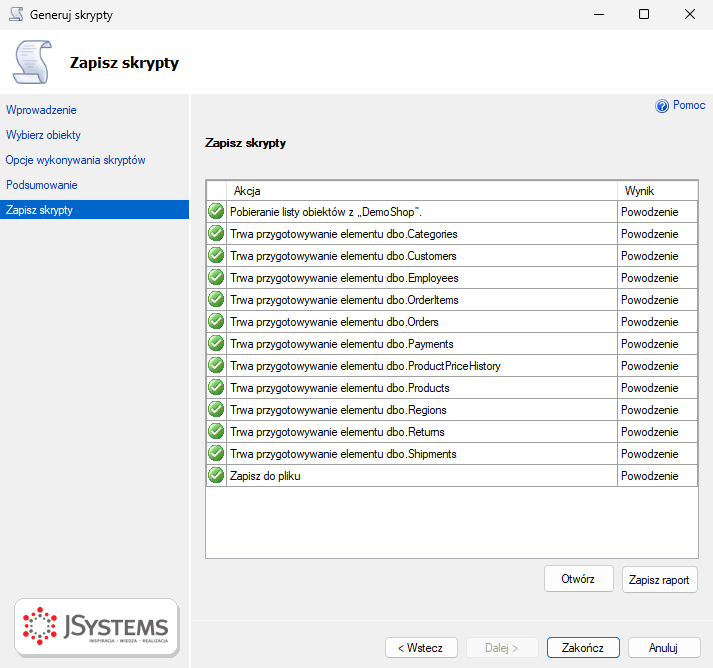This screenshot has height=668, width=713.
Task: Select the dbo.Products action text
Action: (339, 388)
